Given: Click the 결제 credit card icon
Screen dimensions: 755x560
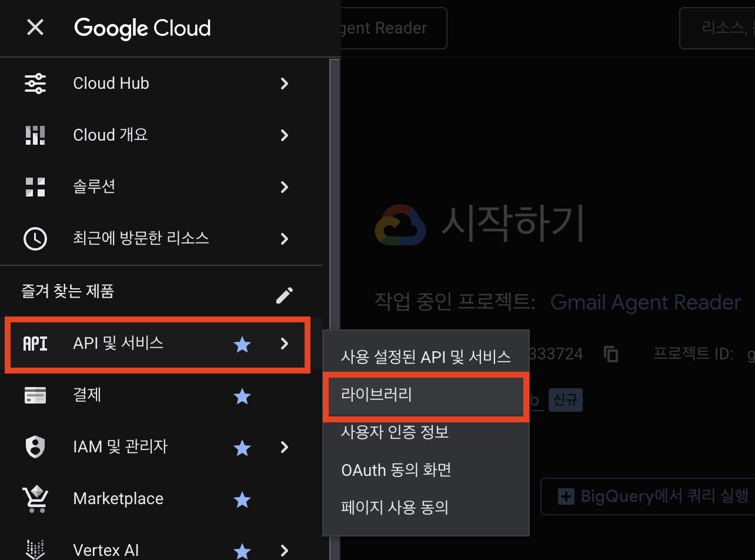Looking at the screenshot, I should (x=35, y=395).
